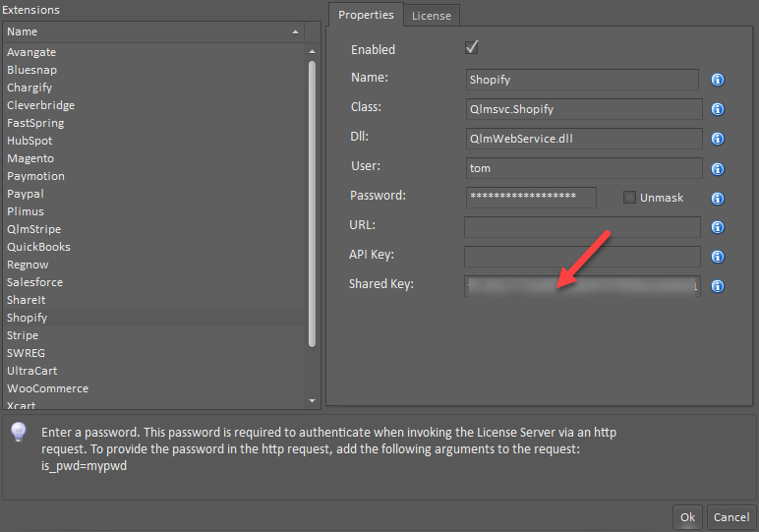The width and height of the screenshot is (759, 532).
Task: Select UltraCart in the extensions list
Action: pyautogui.click(x=153, y=371)
